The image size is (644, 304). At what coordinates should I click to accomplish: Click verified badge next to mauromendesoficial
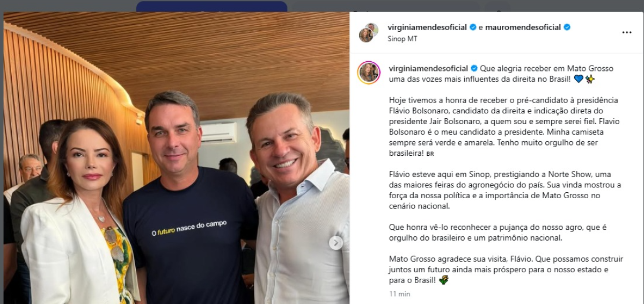click(567, 27)
